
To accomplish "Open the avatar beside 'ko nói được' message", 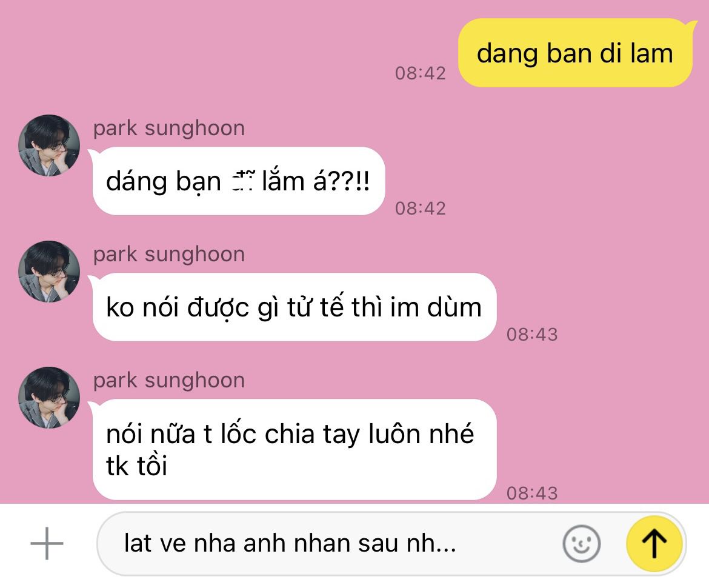I will coord(49,272).
